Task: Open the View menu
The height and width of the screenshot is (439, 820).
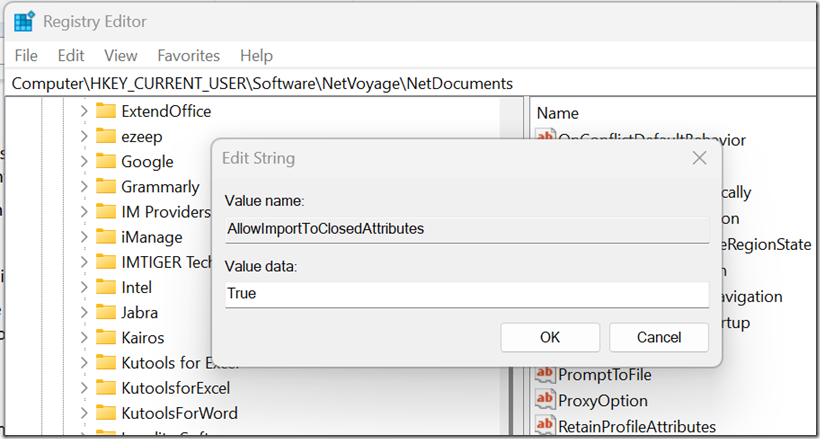Action: click(121, 55)
